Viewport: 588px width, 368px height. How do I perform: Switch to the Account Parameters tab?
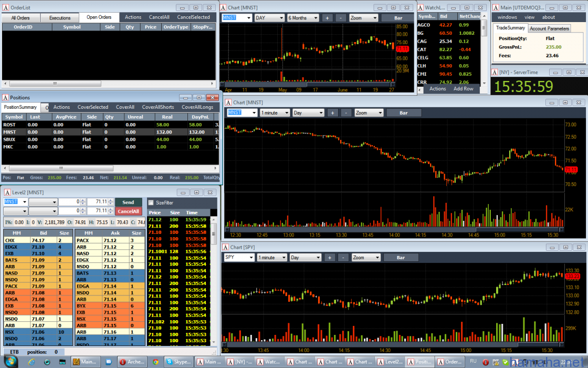pos(549,28)
